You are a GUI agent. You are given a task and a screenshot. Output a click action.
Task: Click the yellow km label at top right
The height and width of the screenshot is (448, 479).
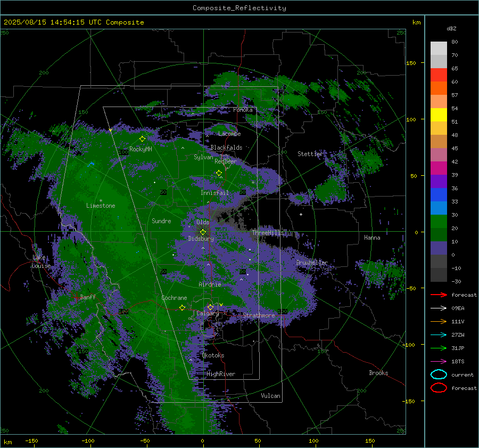pos(416,22)
